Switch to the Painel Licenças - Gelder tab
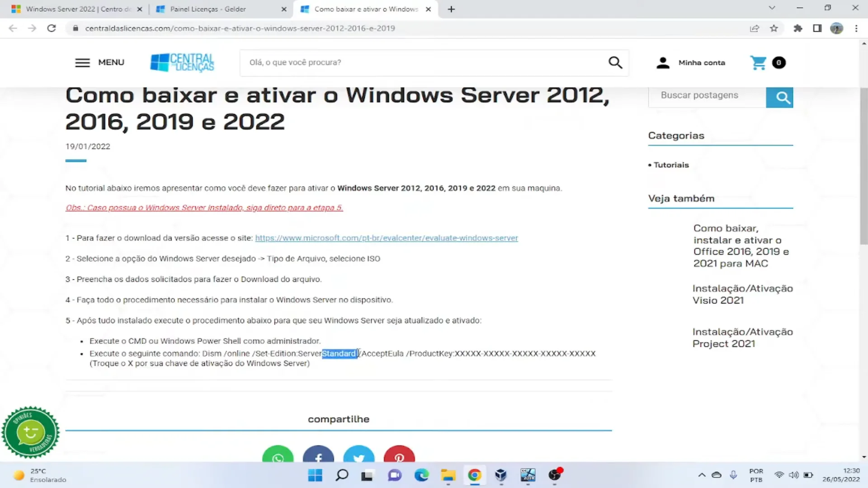868x488 pixels. coord(208,9)
